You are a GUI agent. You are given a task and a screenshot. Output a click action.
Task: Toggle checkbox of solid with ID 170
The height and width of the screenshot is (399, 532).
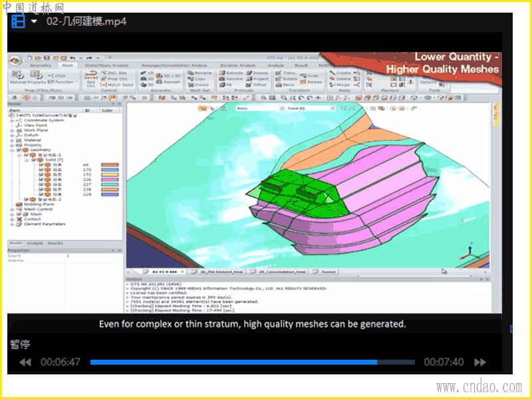pos(41,170)
